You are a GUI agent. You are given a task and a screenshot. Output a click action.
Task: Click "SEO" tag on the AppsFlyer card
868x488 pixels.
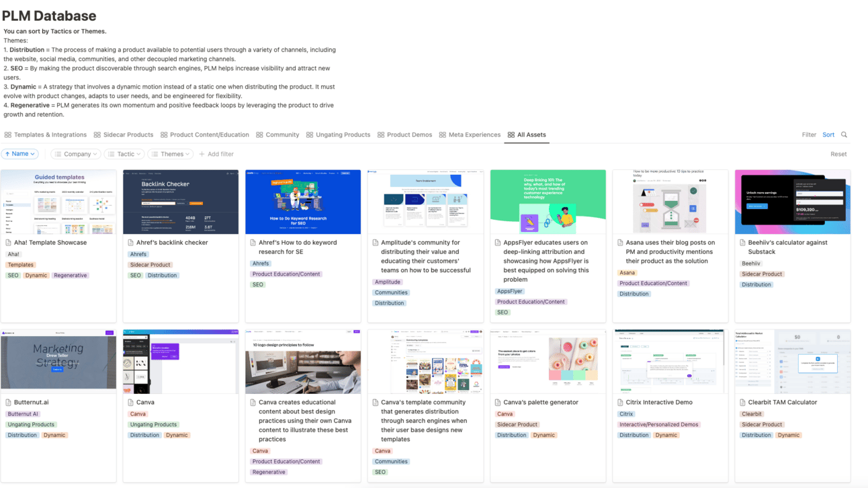point(503,313)
